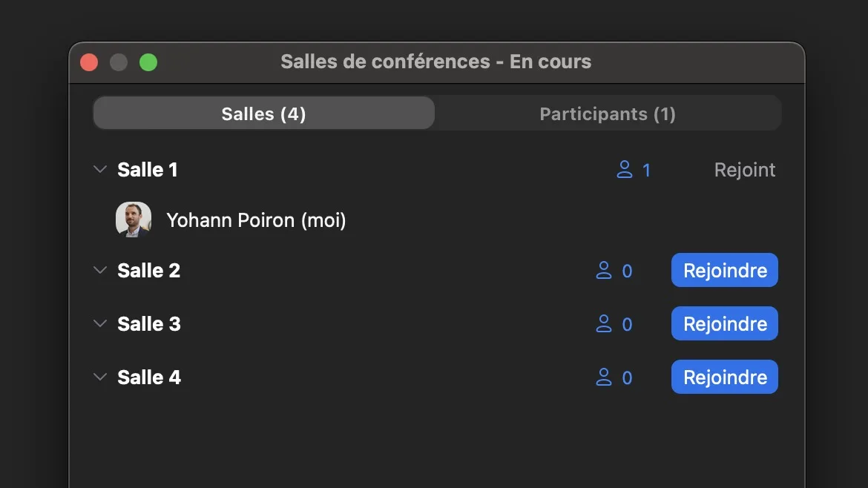The height and width of the screenshot is (488, 868).
Task: Hit the Rejoindre button for Salle 4
Action: pyautogui.click(x=725, y=377)
